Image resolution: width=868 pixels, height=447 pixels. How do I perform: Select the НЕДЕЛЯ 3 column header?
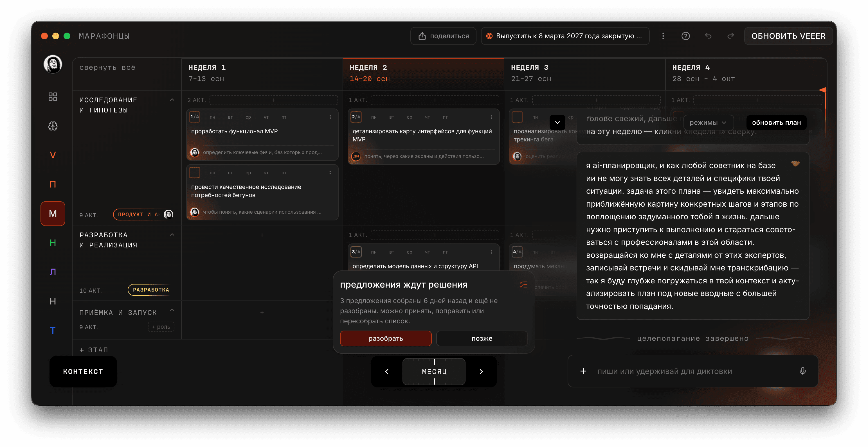pos(584,73)
